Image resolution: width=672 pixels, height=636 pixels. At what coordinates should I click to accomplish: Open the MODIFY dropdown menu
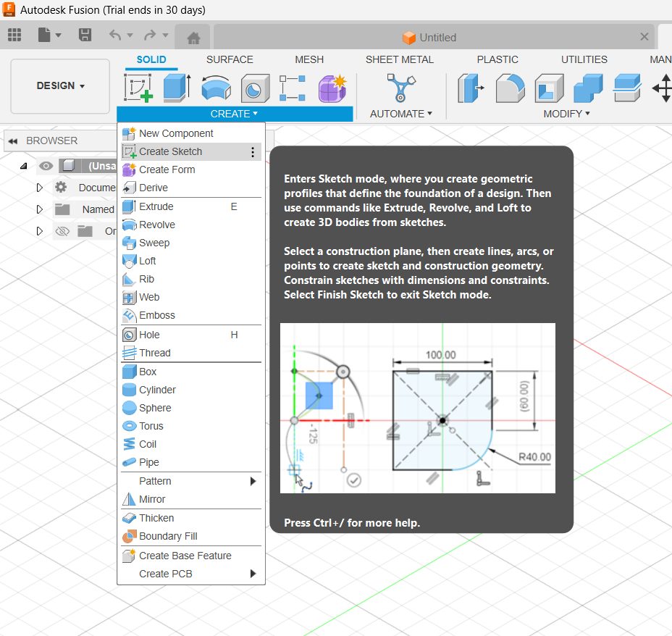coord(566,114)
